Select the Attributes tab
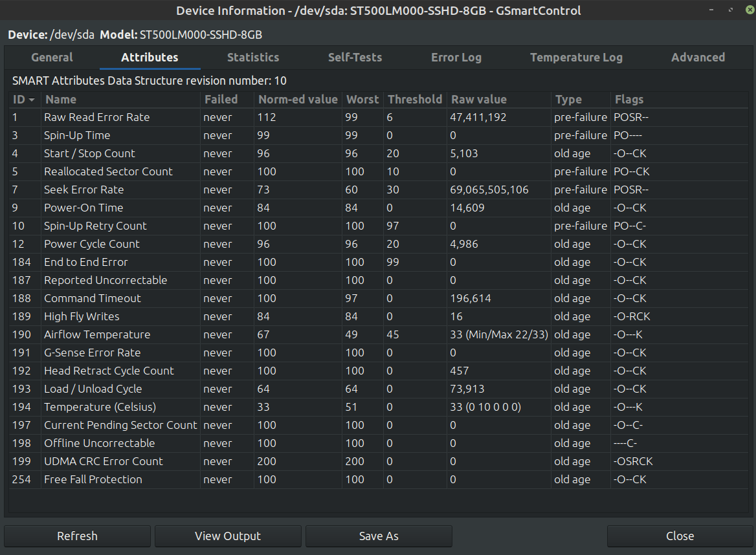The image size is (756, 555). pyautogui.click(x=150, y=58)
